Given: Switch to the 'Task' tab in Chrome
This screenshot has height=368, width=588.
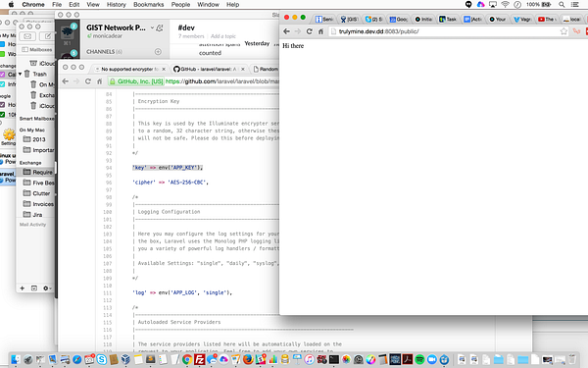Looking at the screenshot, I should coord(448,20).
